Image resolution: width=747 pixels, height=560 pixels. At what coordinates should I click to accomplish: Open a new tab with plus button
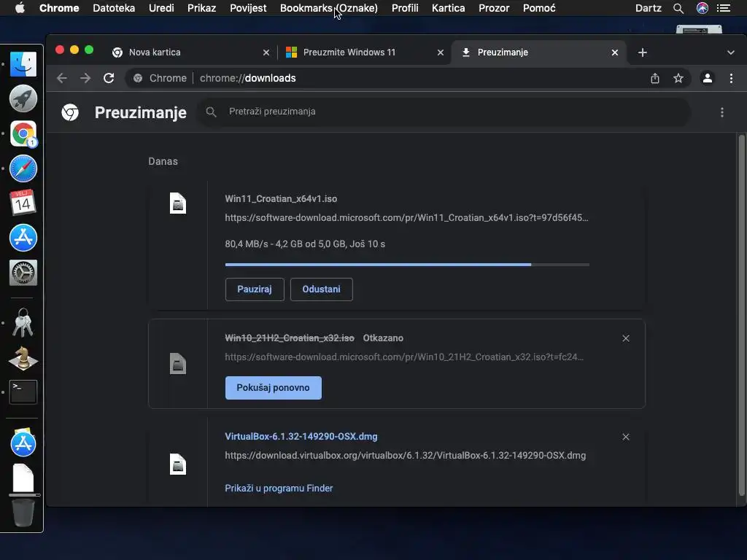[x=643, y=52]
